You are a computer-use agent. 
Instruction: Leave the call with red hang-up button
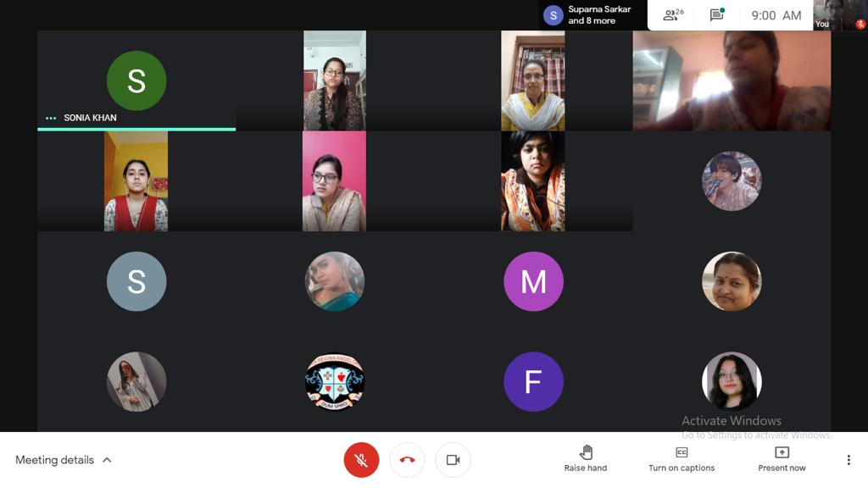(407, 460)
